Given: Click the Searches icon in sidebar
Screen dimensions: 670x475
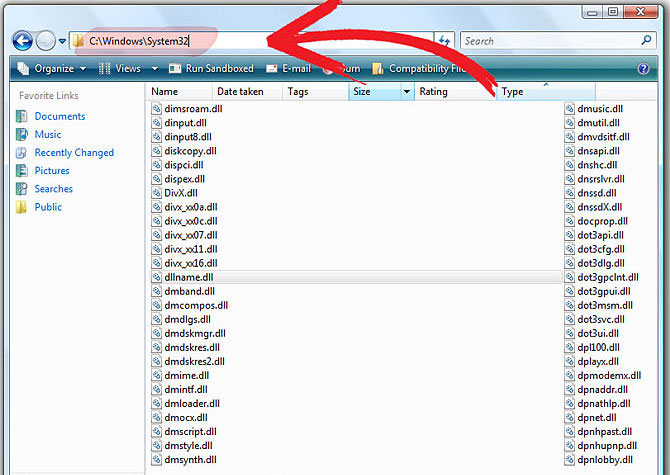Looking at the screenshot, I should (x=22, y=188).
